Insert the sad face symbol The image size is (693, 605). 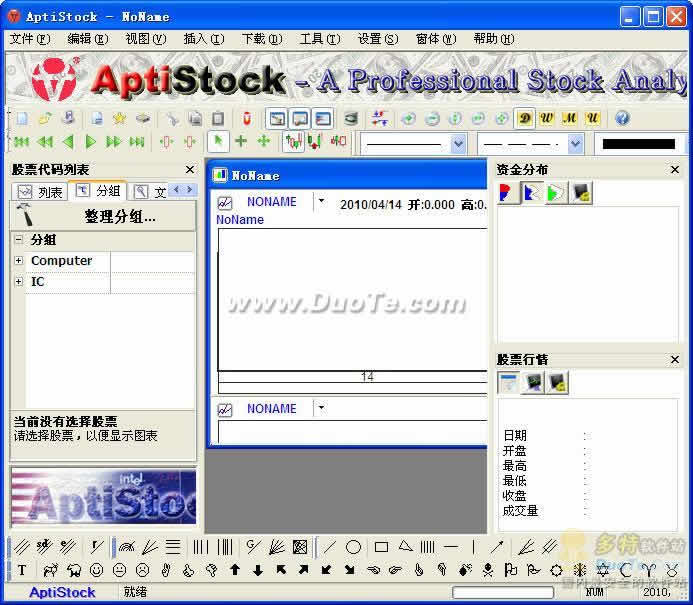click(x=142, y=570)
